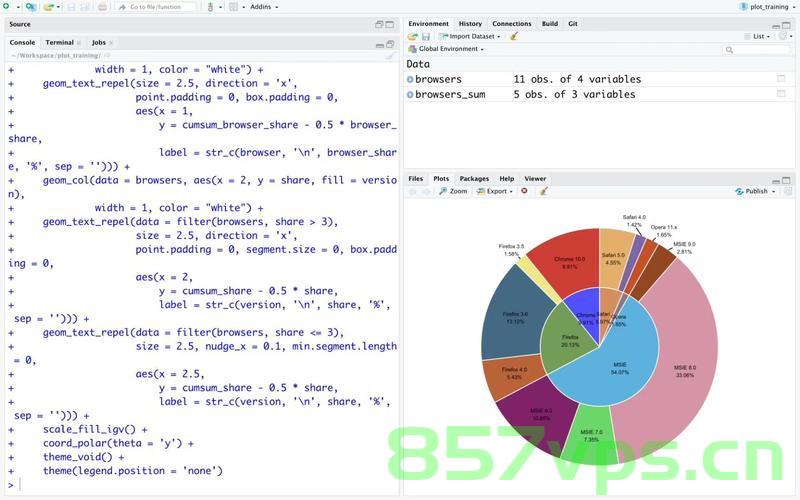Click the refresh icon in Environment toolbar
800x500 pixels.
tap(782, 36)
